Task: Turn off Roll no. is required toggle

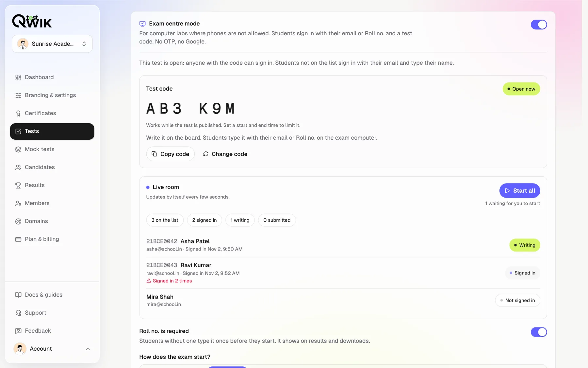Action: (539, 332)
